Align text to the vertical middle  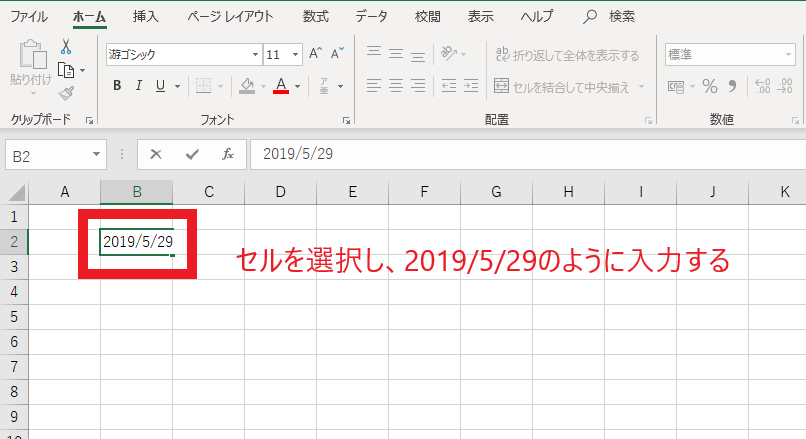(x=396, y=53)
